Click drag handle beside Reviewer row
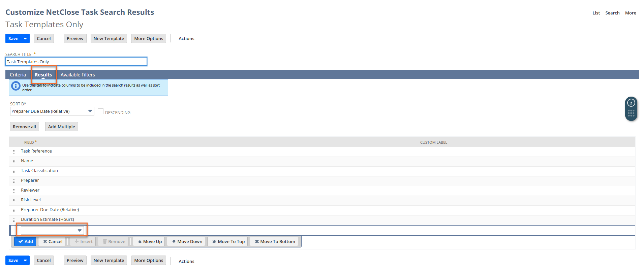 click(14, 191)
